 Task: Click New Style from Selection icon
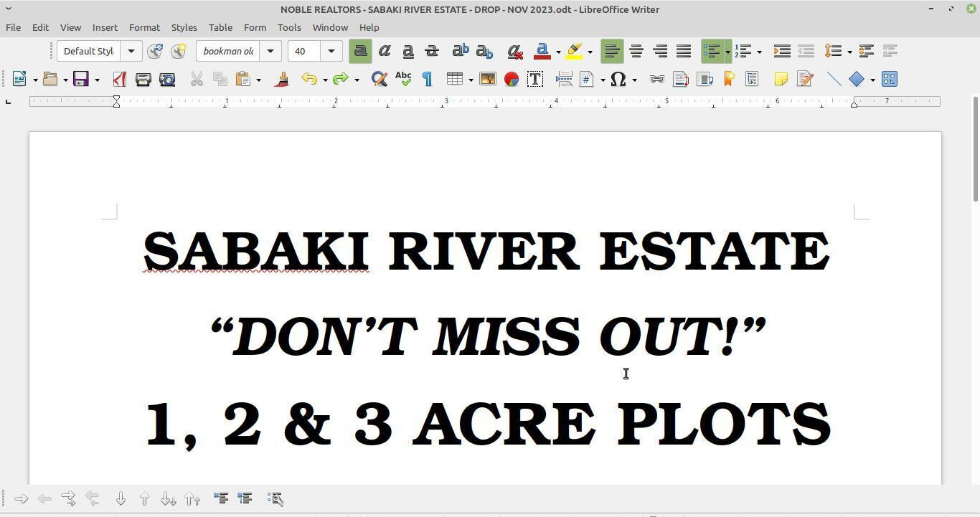pos(179,51)
